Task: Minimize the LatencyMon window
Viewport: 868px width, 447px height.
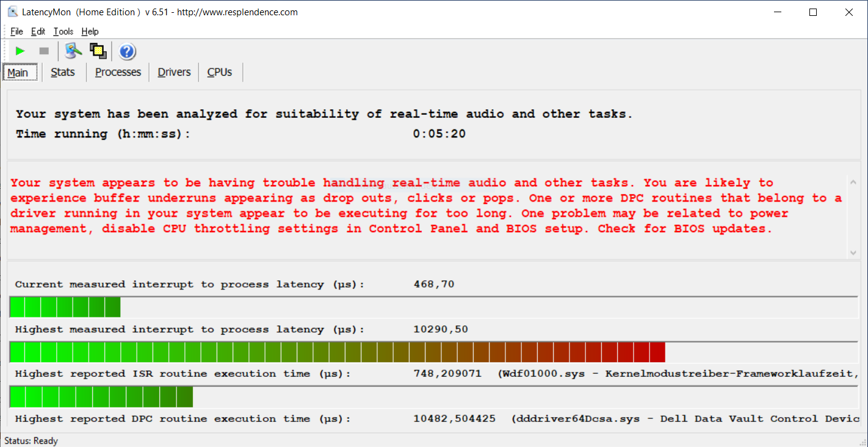Action: [x=777, y=12]
